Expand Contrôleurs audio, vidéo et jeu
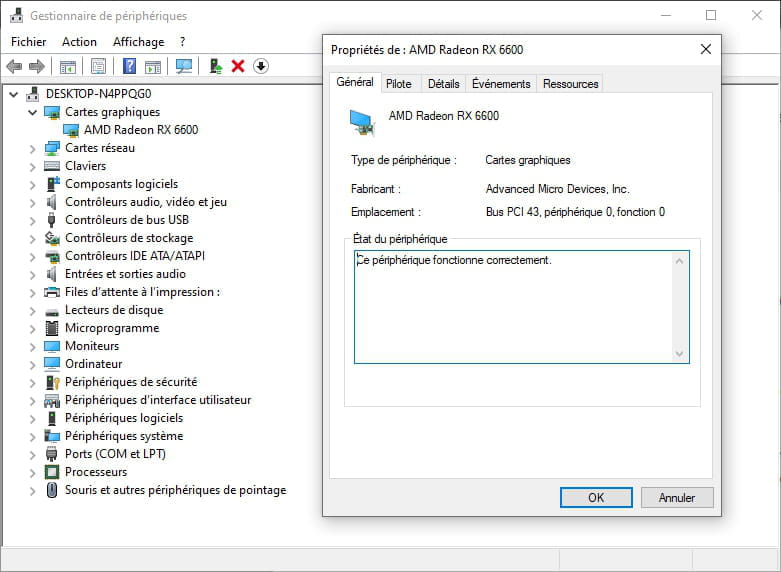 [x=33, y=202]
